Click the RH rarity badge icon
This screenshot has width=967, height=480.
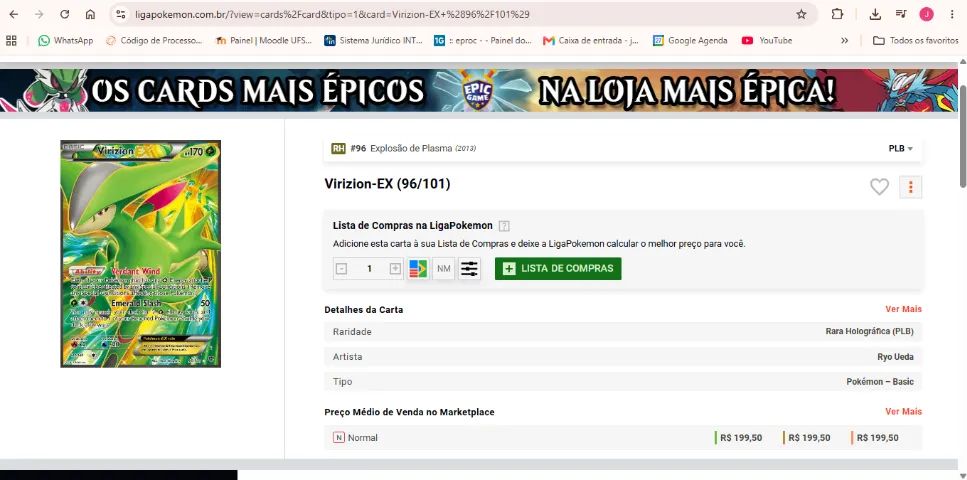(x=338, y=148)
